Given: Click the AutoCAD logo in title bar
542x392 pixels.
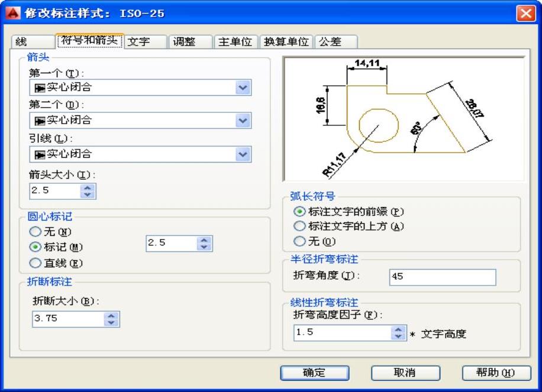Looking at the screenshot, I should 13,13.
